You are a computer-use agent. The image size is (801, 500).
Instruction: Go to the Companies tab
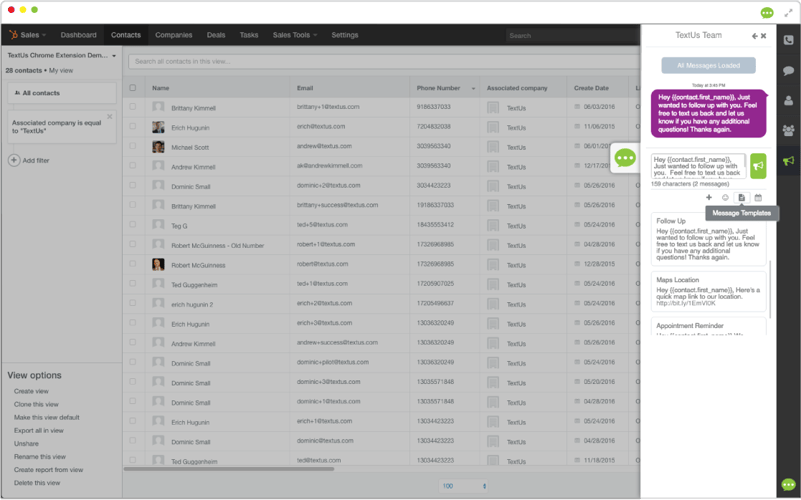(x=174, y=35)
